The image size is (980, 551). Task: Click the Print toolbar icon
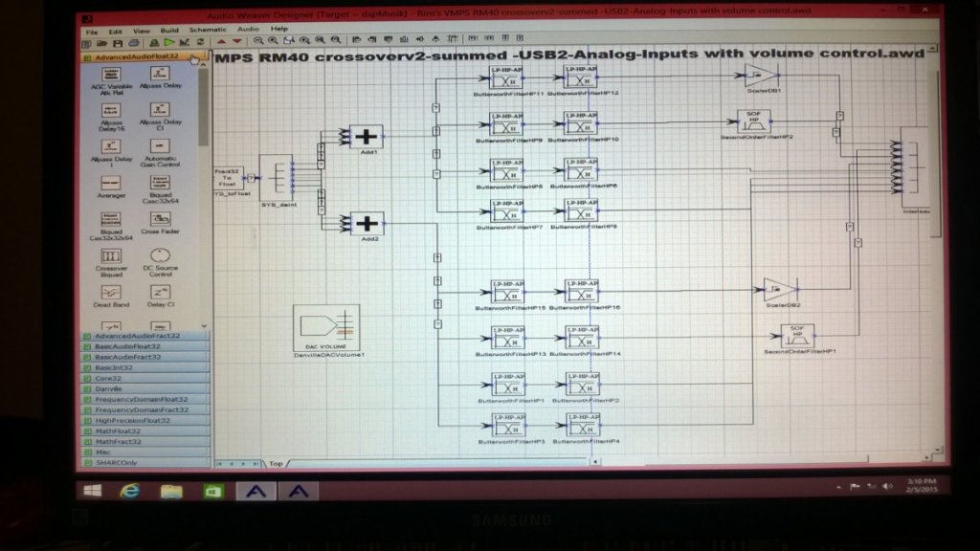click(134, 43)
